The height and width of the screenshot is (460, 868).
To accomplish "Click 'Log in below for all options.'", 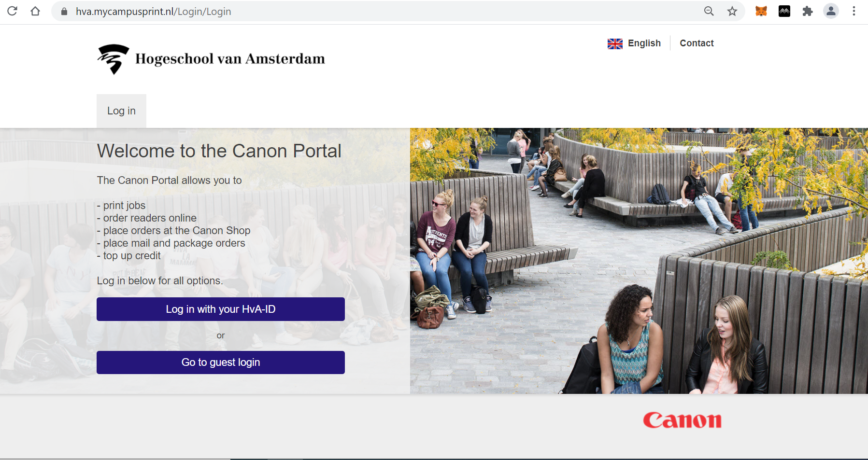I will (x=160, y=281).
